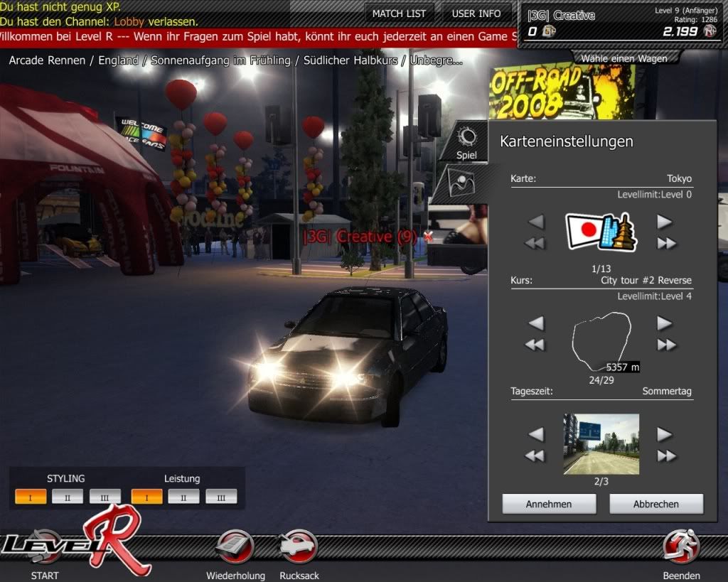Click the START icon at bottom left

click(x=44, y=548)
